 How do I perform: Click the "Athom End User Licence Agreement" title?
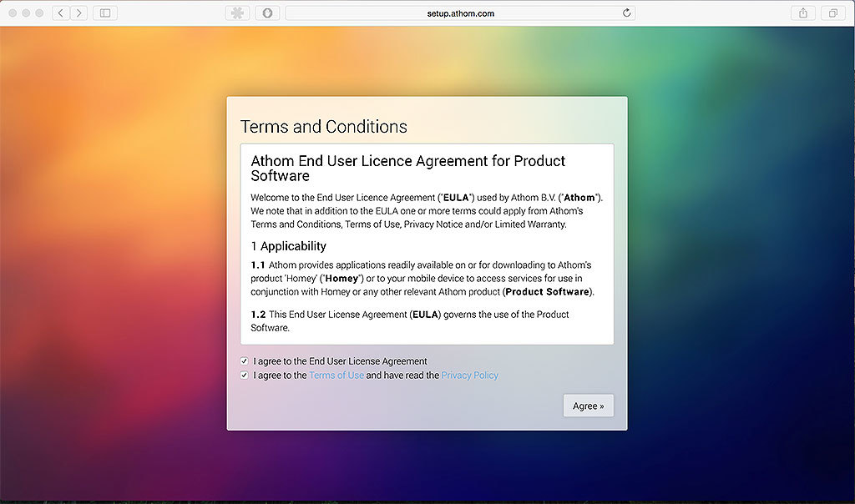407,168
